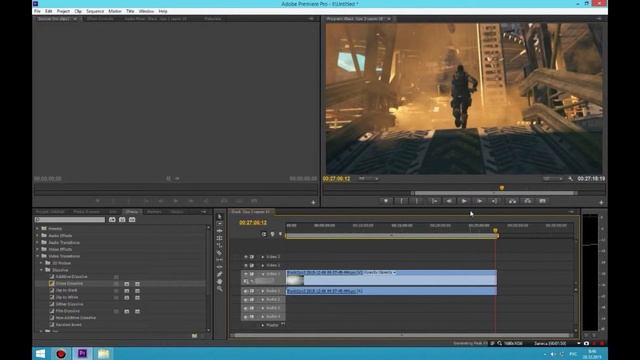
Task: Select the Slip tool
Action: 220,260
